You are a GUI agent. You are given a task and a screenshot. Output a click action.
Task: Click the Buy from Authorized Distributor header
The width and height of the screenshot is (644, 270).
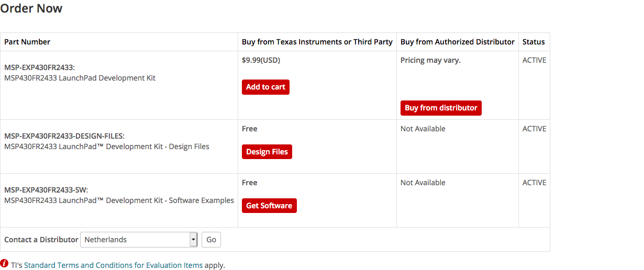(x=458, y=42)
